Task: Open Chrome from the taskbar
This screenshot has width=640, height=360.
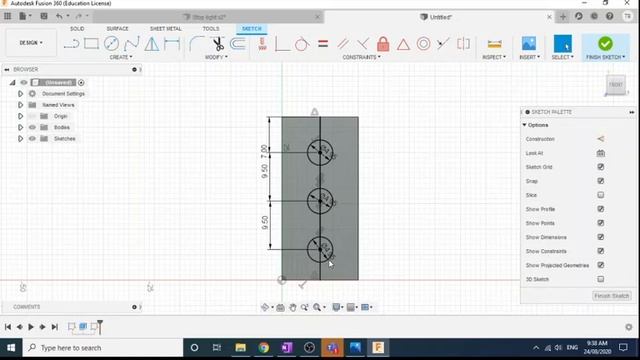Action: pyautogui.click(x=264, y=348)
